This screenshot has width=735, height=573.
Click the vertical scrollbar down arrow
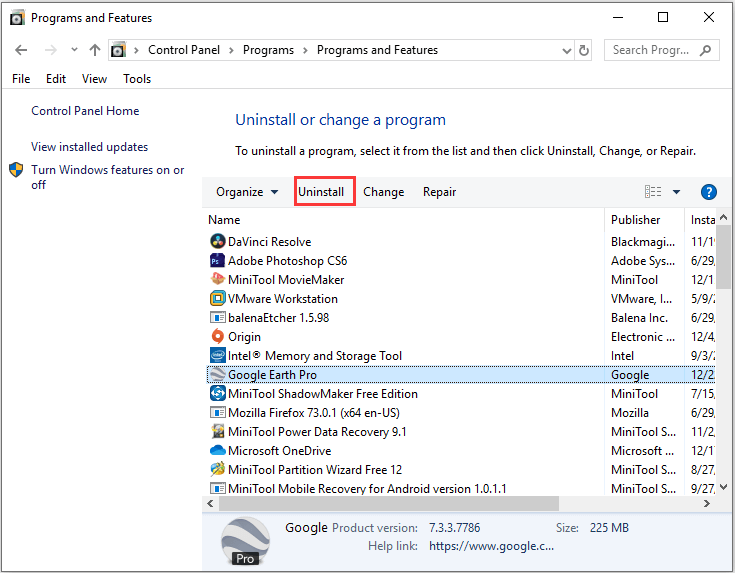pos(723,487)
